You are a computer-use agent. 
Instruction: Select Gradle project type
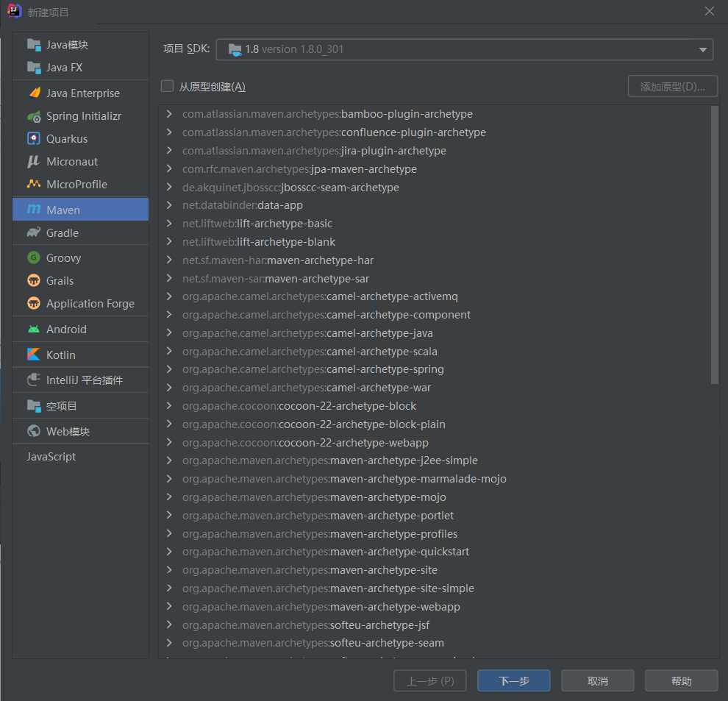(81, 232)
